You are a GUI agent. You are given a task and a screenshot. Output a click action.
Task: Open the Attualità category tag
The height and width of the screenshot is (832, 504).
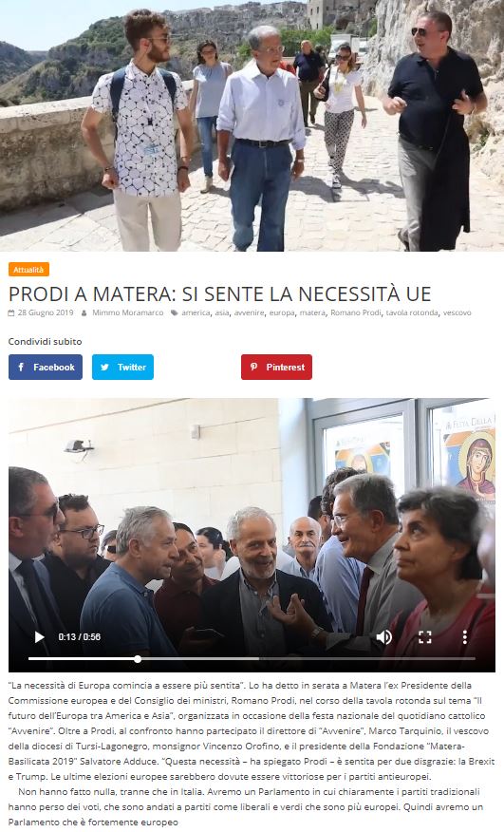click(x=28, y=270)
